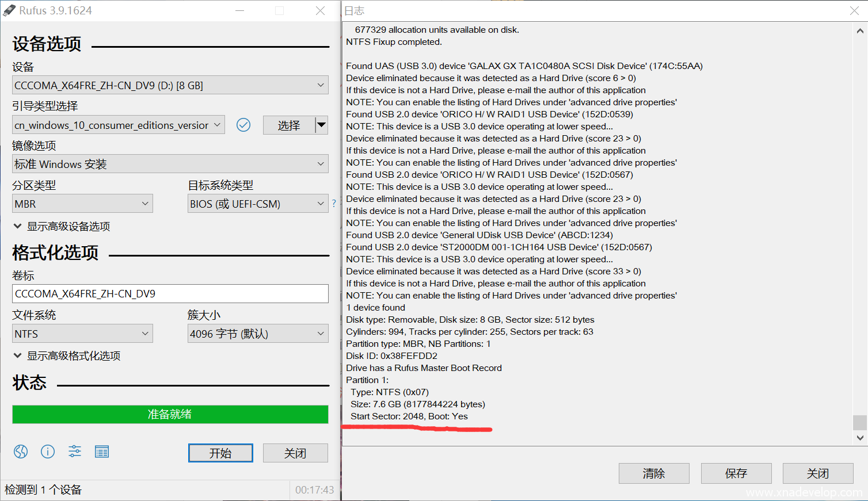Click the log list icon
The width and height of the screenshot is (868, 501).
coord(102,452)
